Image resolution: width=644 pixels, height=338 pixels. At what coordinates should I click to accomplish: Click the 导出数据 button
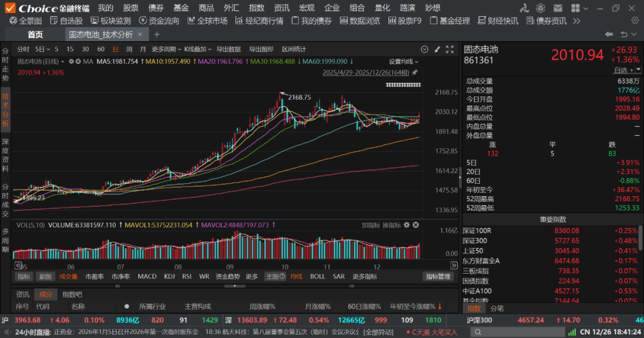tap(228, 49)
